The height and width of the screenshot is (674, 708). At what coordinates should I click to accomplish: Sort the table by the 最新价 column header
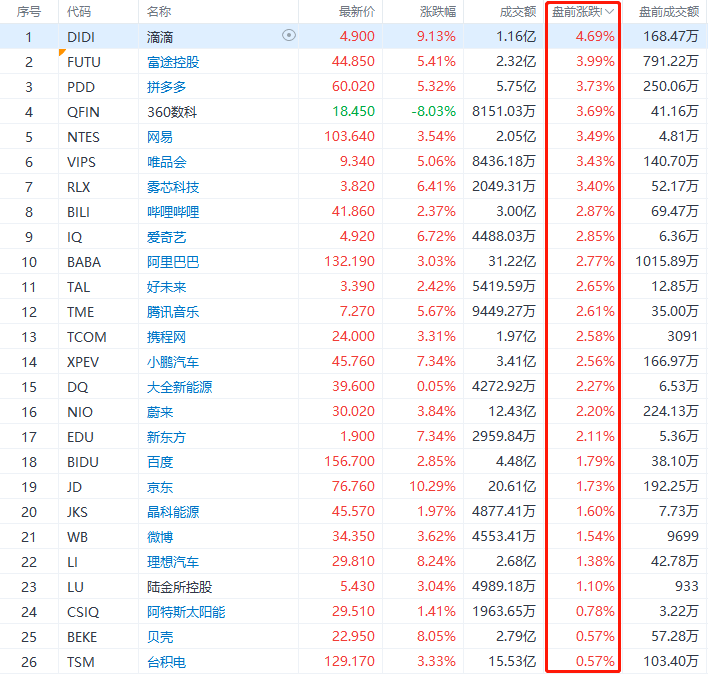click(x=357, y=12)
